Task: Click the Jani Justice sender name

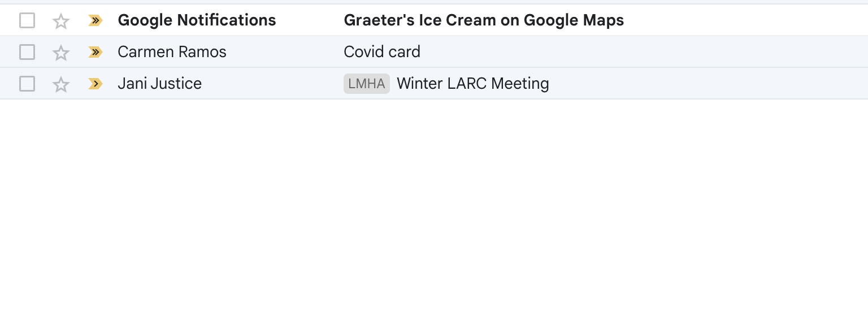Action: point(159,84)
